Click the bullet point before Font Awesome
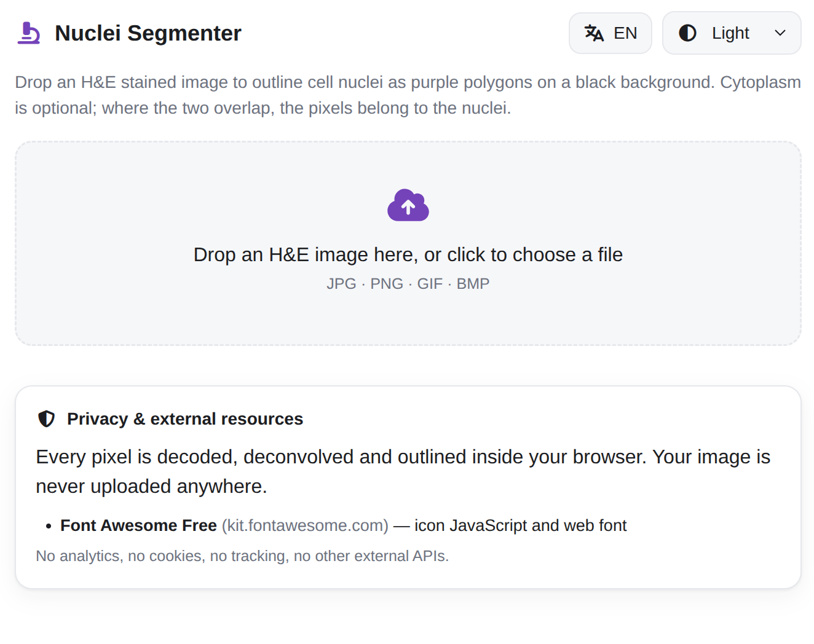 [x=49, y=527]
